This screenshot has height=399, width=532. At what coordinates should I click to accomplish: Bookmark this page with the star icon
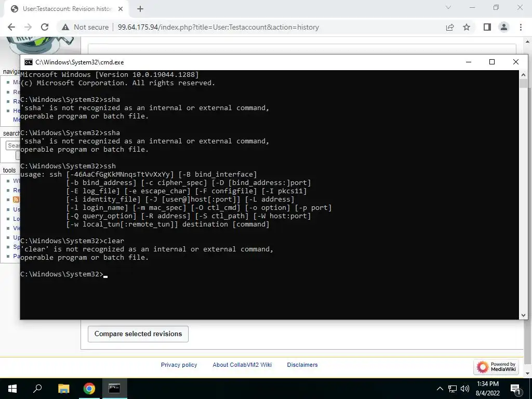467,27
